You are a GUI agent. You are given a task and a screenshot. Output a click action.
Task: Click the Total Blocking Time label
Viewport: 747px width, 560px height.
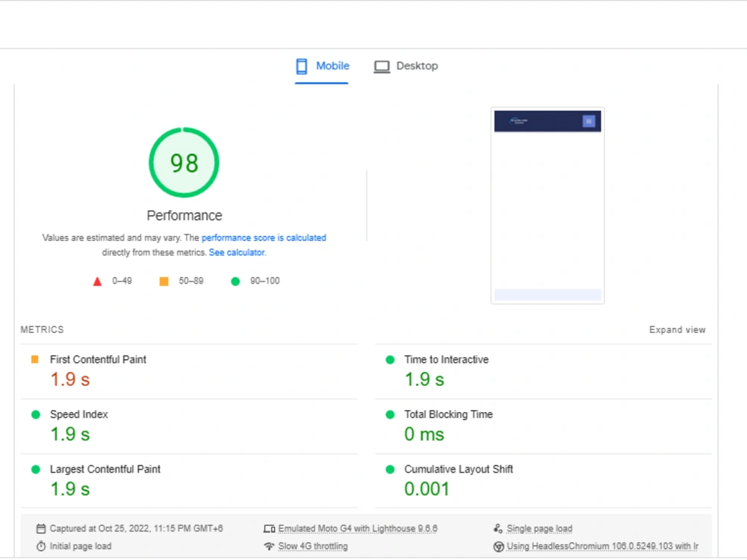click(448, 414)
